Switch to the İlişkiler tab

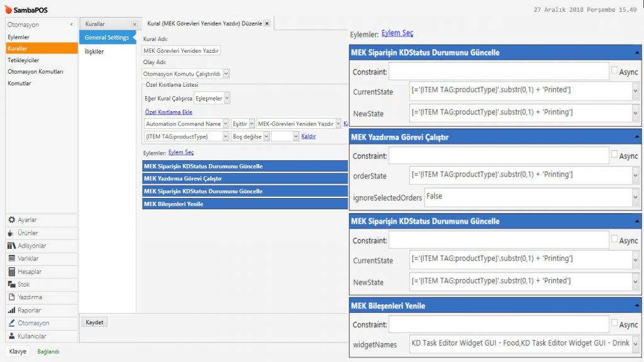(x=94, y=52)
